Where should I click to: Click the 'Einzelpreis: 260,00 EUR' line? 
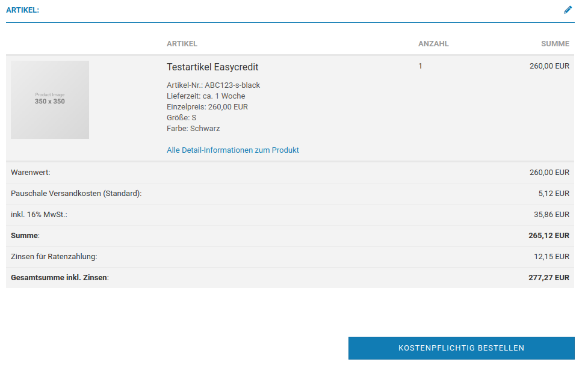(207, 107)
